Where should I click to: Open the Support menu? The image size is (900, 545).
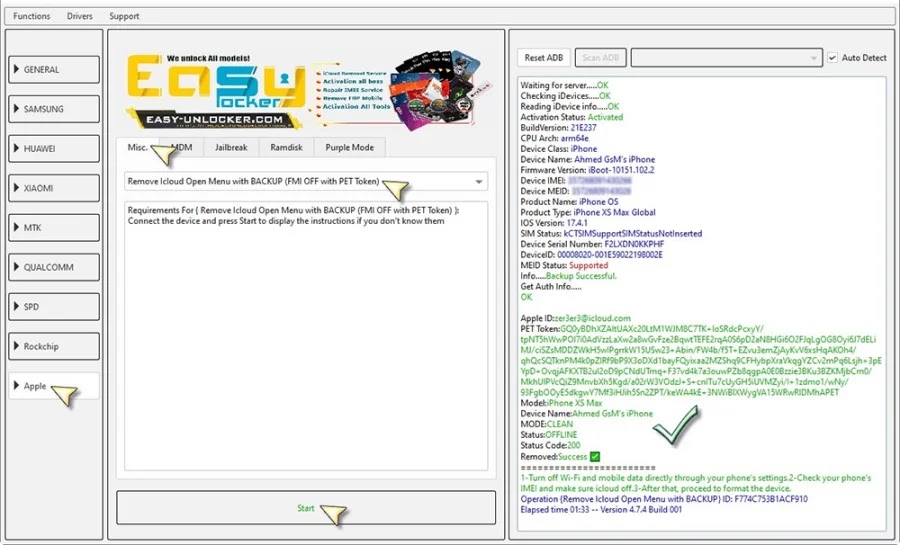pyautogui.click(x=124, y=16)
